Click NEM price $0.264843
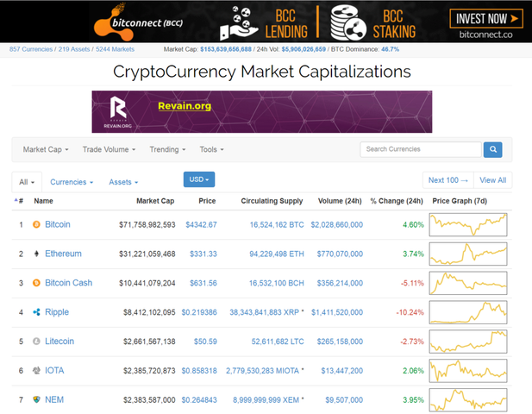The width and height of the screenshot is (532, 414). (199, 399)
